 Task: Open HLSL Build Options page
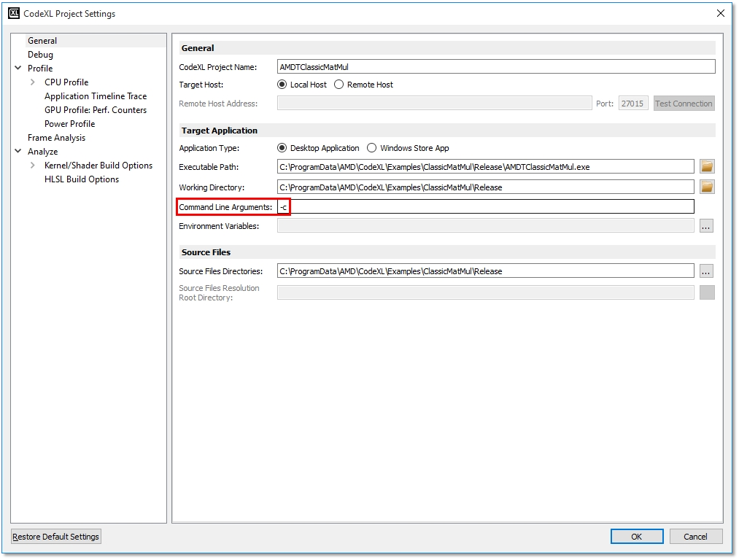click(82, 179)
